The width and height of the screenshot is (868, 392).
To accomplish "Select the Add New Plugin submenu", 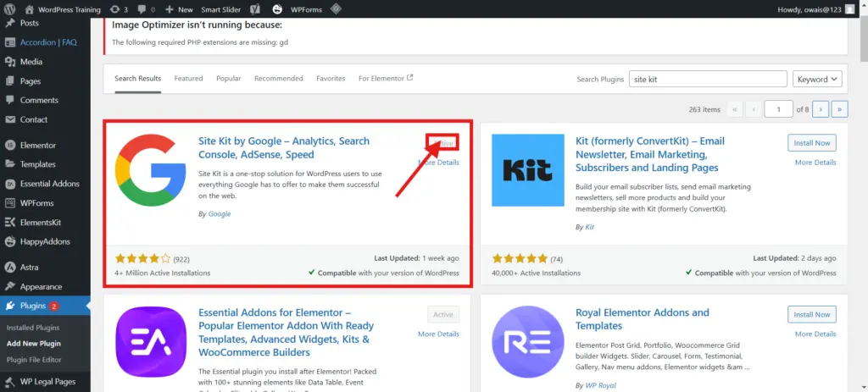I will click(33, 344).
